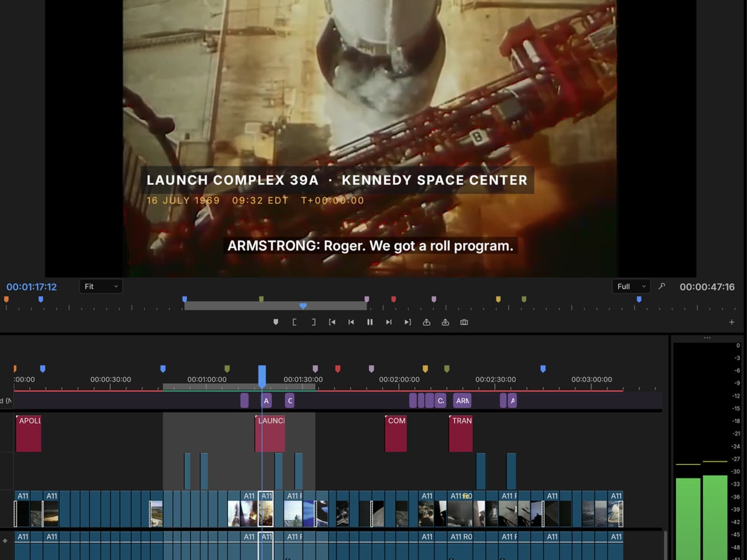Select the orange marker on the Program monitor ruler

point(6,299)
